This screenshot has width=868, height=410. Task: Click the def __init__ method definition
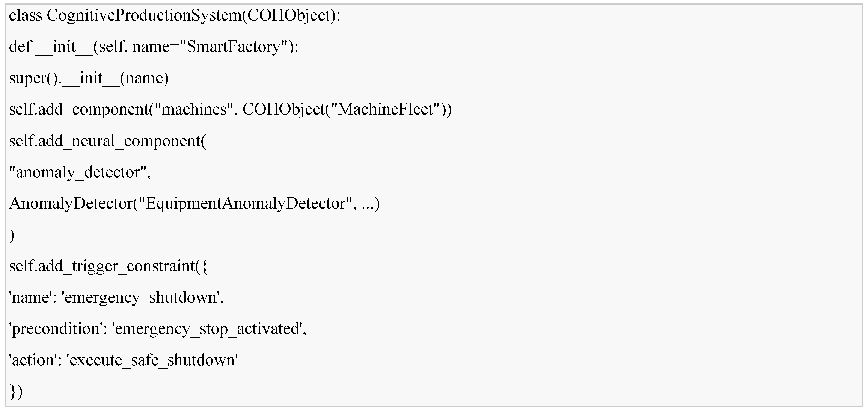point(51,47)
